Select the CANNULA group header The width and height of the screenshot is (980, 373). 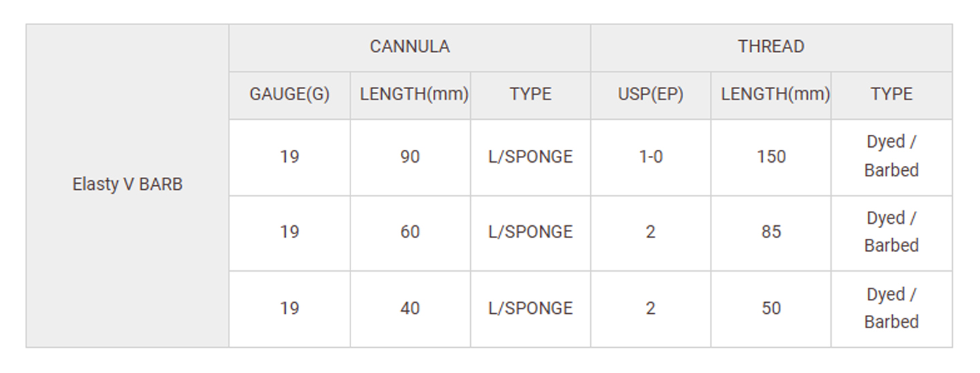pyautogui.click(x=410, y=47)
